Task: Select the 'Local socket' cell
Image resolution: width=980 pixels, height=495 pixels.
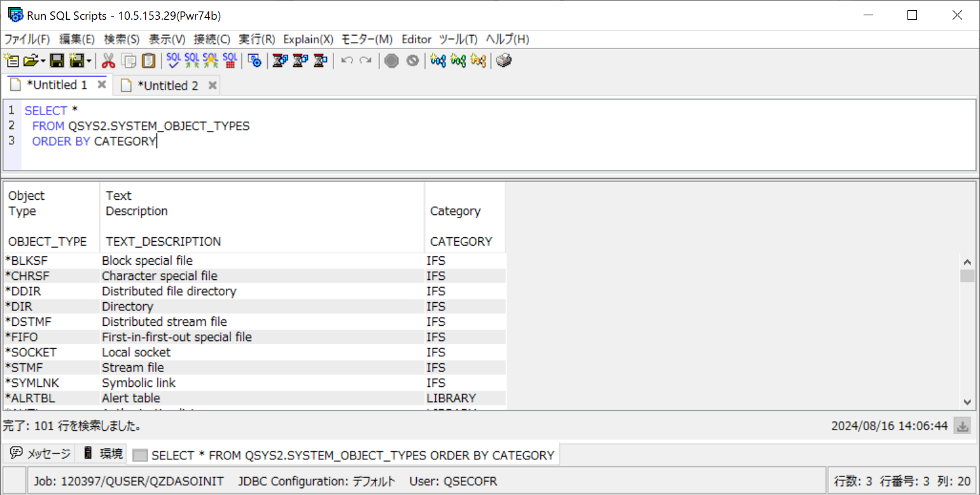Action: point(262,352)
